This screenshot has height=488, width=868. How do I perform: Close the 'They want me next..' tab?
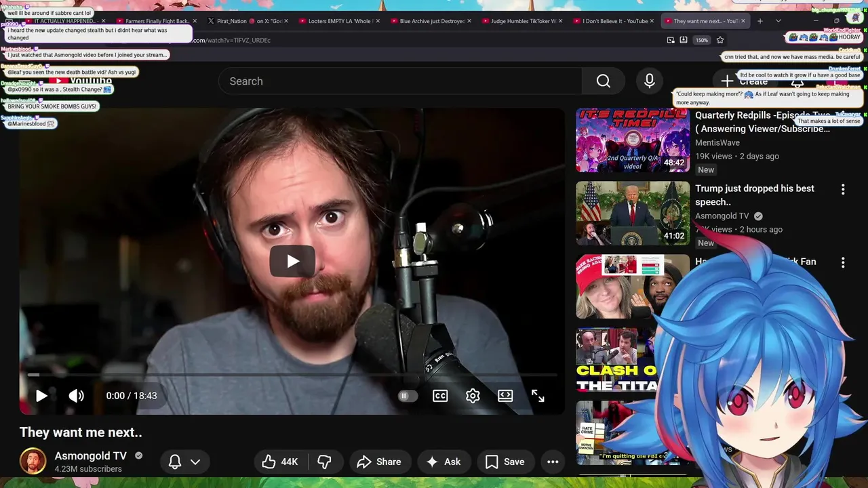[x=743, y=21]
